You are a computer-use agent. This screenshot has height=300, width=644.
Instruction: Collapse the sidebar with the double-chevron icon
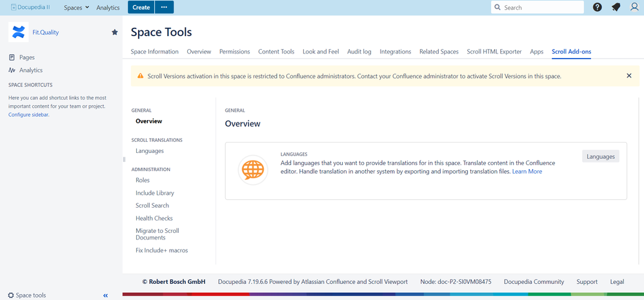point(106,295)
